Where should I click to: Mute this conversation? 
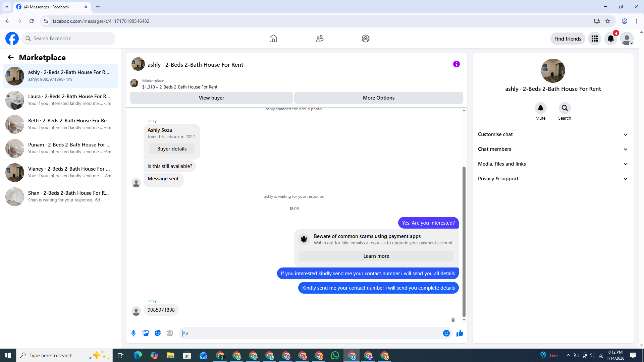(x=540, y=108)
